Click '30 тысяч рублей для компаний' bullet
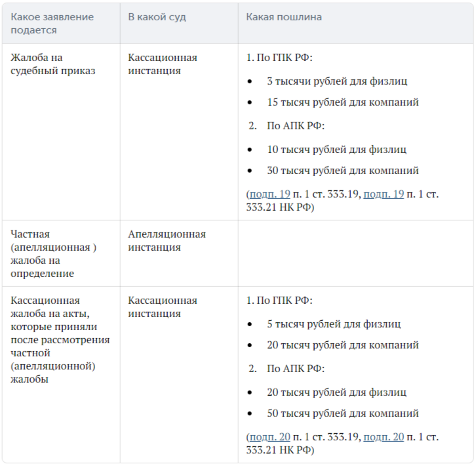This screenshot has height=466, width=476. pos(343,171)
